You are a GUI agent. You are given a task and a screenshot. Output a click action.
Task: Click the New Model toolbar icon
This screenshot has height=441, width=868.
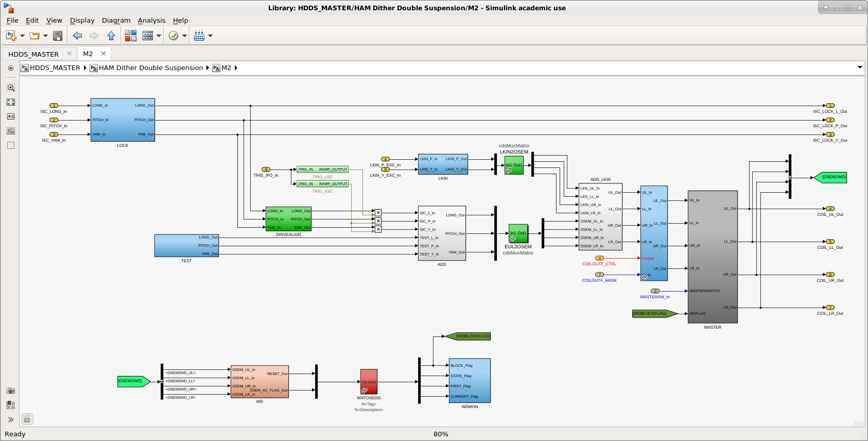click(11, 36)
